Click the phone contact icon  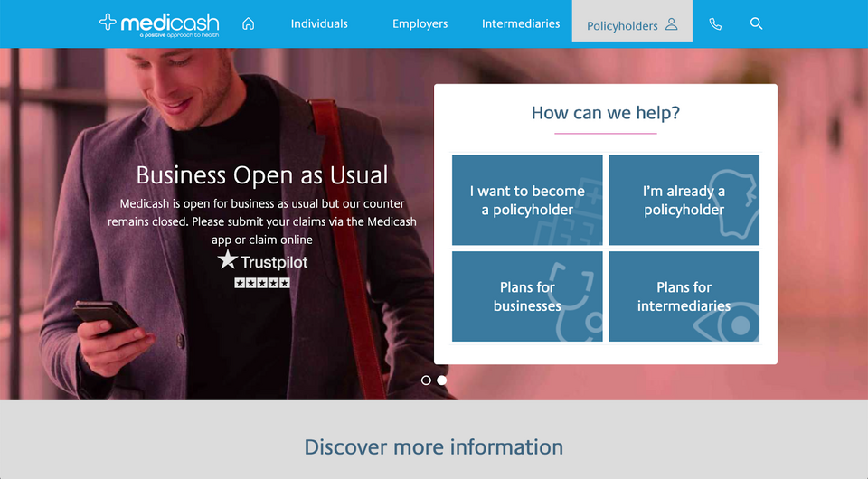click(715, 23)
